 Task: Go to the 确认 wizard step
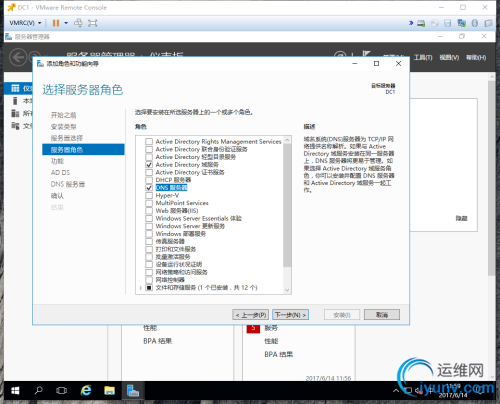pyautogui.click(x=57, y=196)
